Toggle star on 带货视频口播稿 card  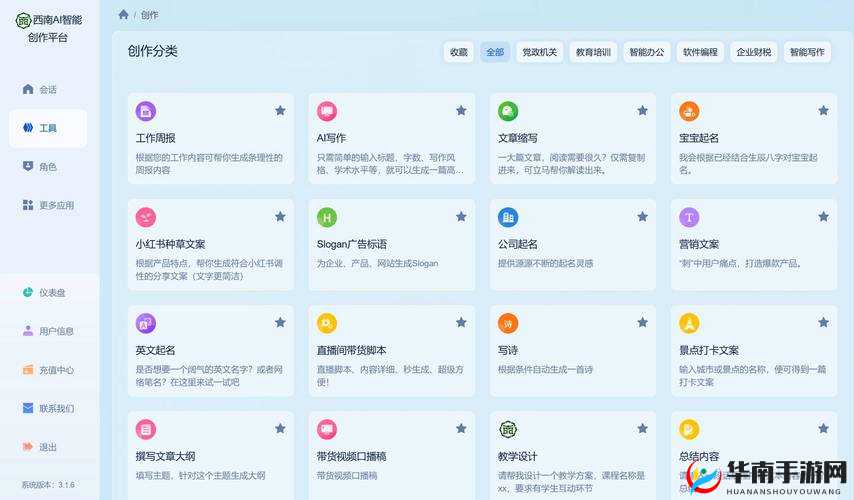click(x=461, y=429)
